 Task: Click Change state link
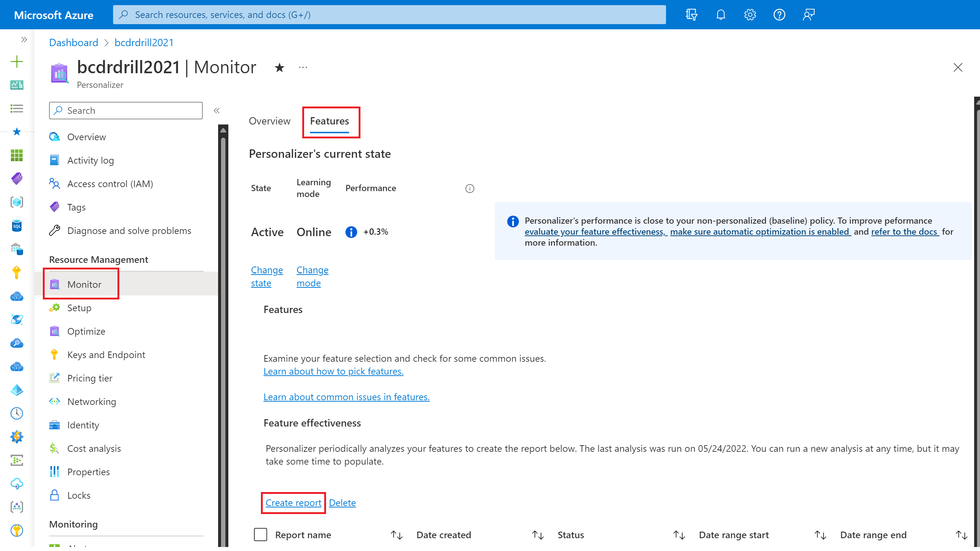tap(266, 276)
